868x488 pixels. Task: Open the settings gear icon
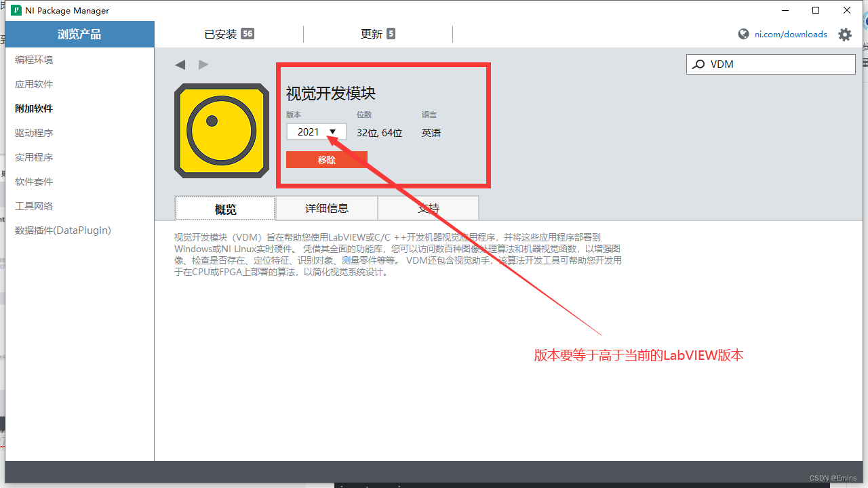point(844,34)
